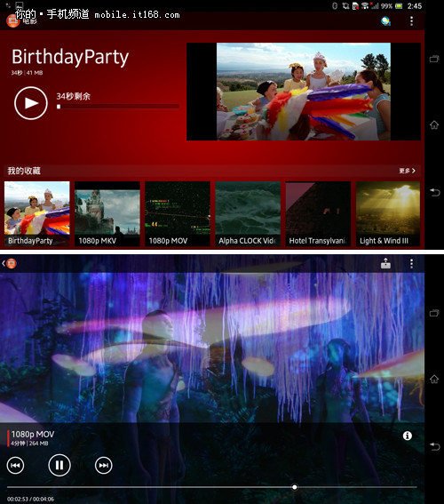
Task: Tap recent apps button beside library screen
Action: [434, 59]
